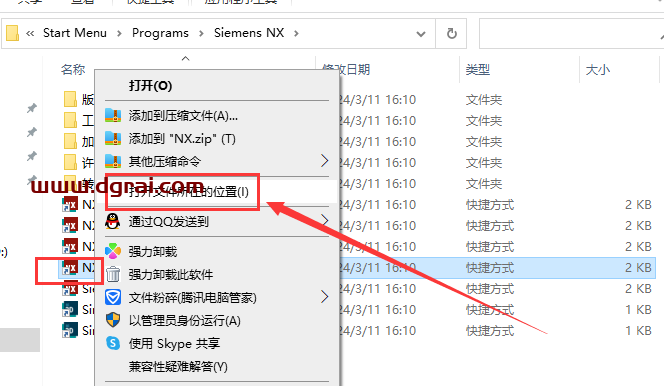Sort by 修改日期 column header

point(346,69)
